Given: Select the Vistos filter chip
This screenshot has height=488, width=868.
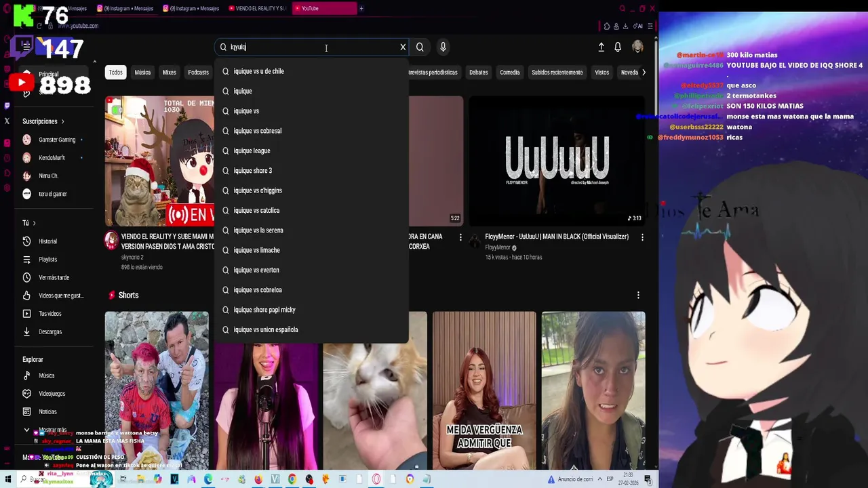Looking at the screenshot, I should coord(602,73).
